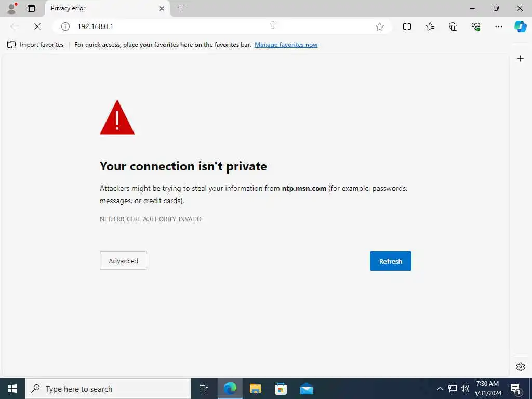Open Task View
Image resolution: width=532 pixels, height=399 pixels.
pos(204,389)
